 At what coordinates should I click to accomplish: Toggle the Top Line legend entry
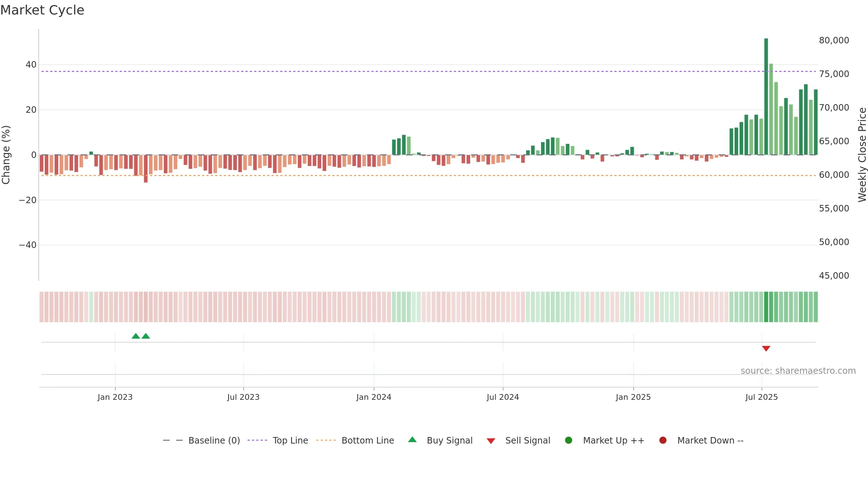278,440
